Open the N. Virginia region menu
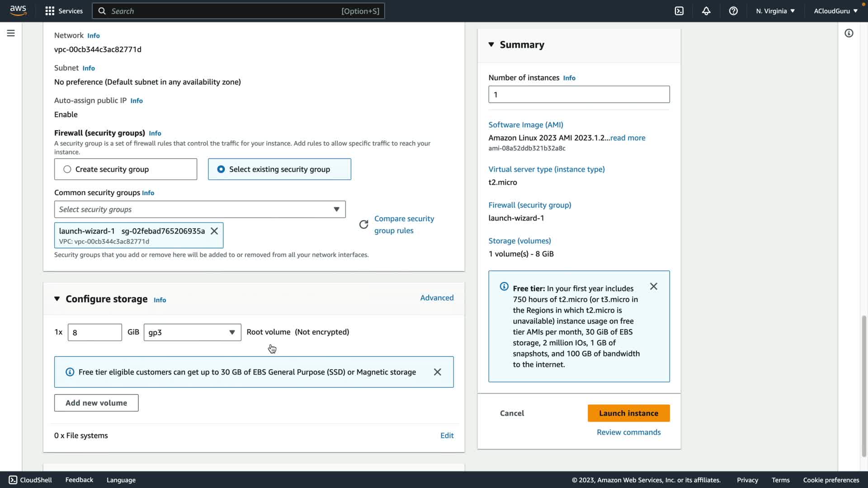The height and width of the screenshot is (488, 868). [775, 11]
